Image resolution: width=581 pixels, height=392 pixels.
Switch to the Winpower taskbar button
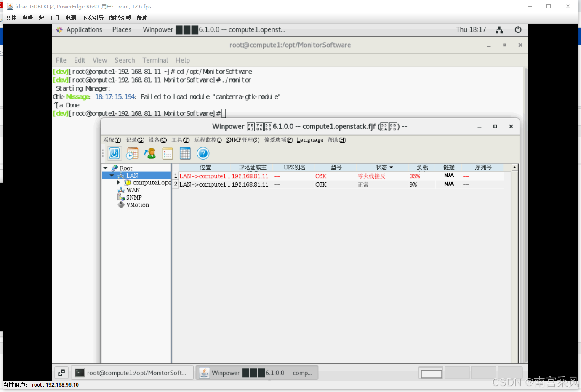[x=257, y=373]
